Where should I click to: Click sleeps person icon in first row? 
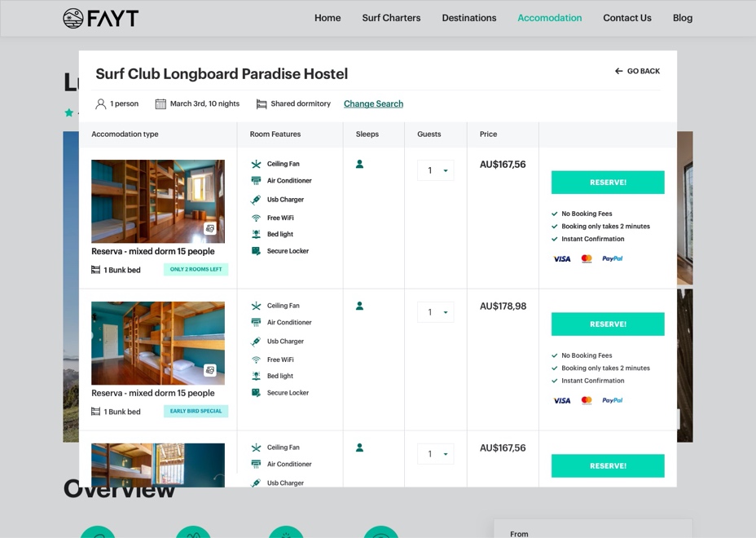(x=359, y=164)
